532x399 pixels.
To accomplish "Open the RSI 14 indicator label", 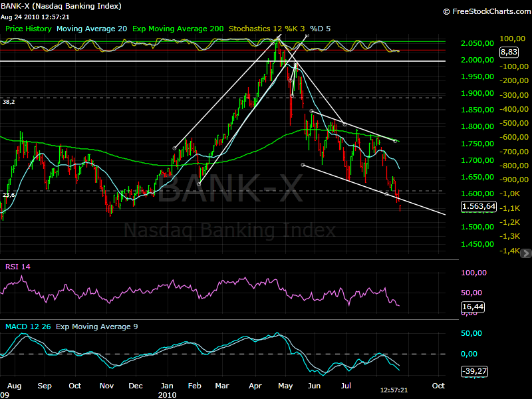I will pyautogui.click(x=18, y=267).
